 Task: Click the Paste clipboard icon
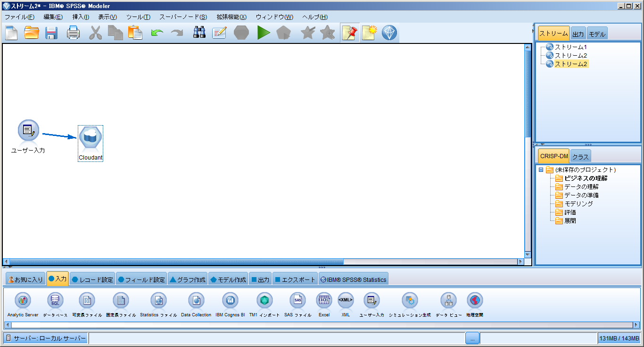click(x=135, y=33)
